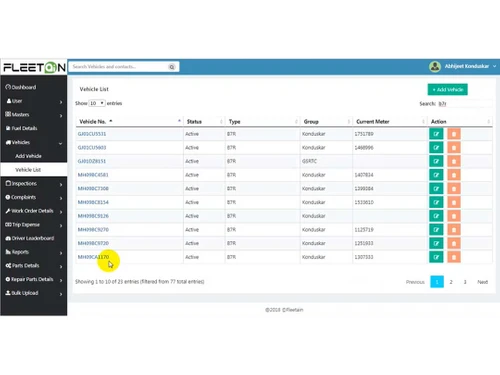The width and height of the screenshot is (500, 375).
Task: Open vehicle link MH09BC4581
Action: pyautogui.click(x=93, y=175)
